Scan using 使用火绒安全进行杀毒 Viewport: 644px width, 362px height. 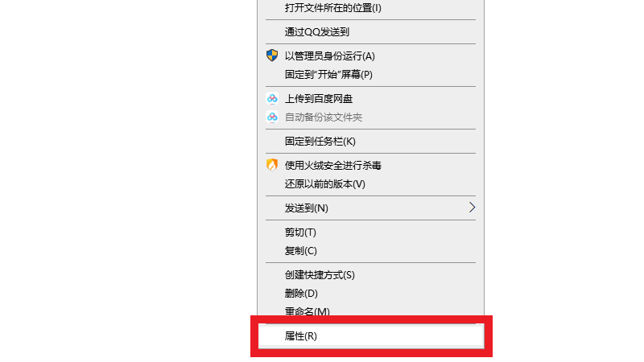370,166
